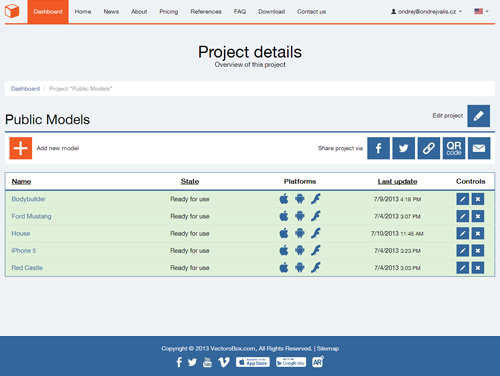Click the Apple platform icon for Bodybuilder
The height and width of the screenshot is (376, 500).
(284, 199)
